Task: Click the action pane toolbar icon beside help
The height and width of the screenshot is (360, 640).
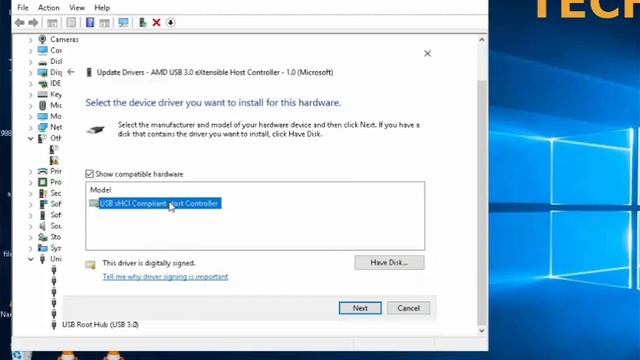Action: (104, 23)
